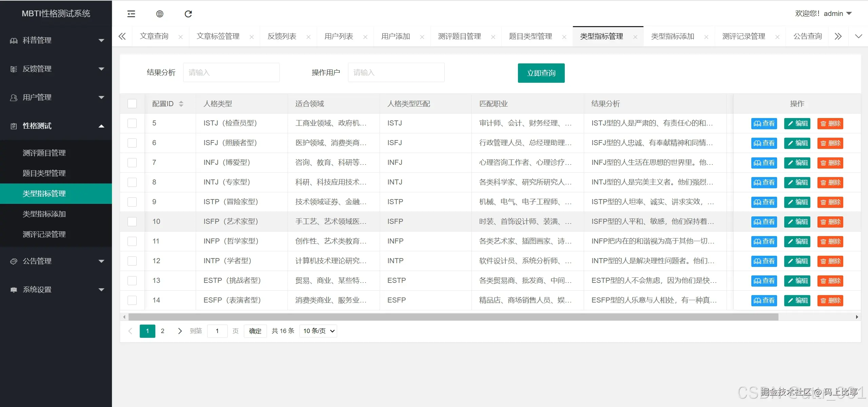The image size is (868, 407).
Task: Open 测评题目管理 in sidebar
Action: click(x=56, y=153)
